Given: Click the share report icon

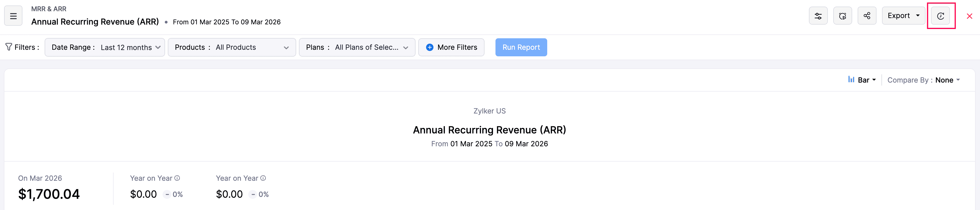Looking at the screenshot, I should coord(867,16).
